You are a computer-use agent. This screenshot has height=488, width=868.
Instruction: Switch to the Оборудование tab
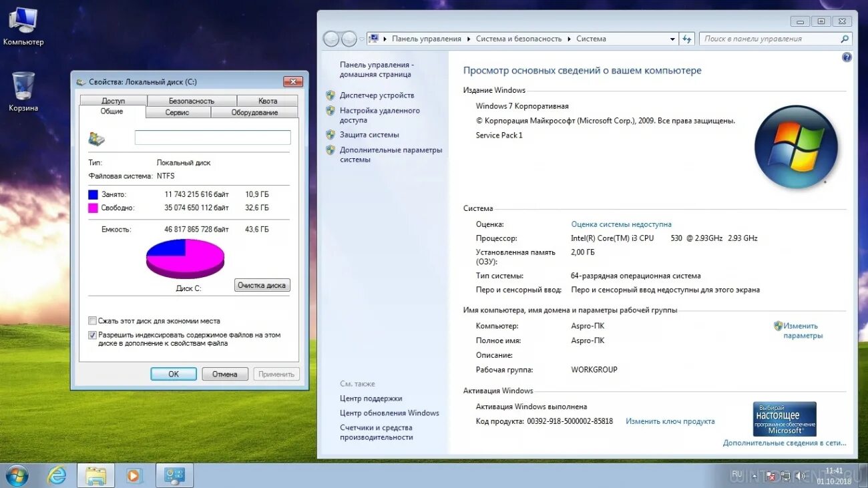coord(254,112)
